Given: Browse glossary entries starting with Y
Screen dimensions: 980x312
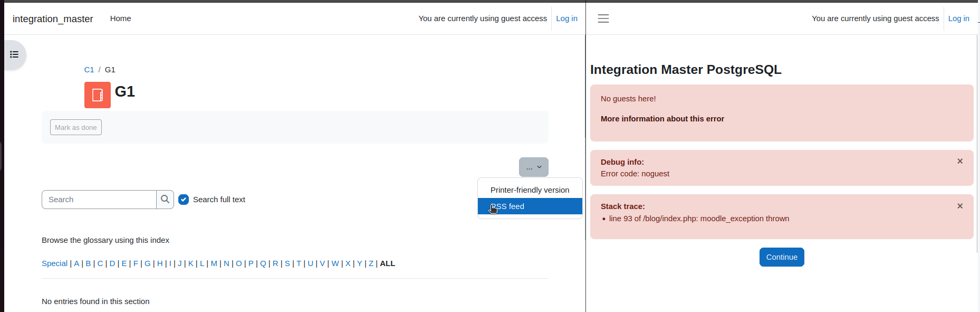Looking at the screenshot, I should 360,263.
